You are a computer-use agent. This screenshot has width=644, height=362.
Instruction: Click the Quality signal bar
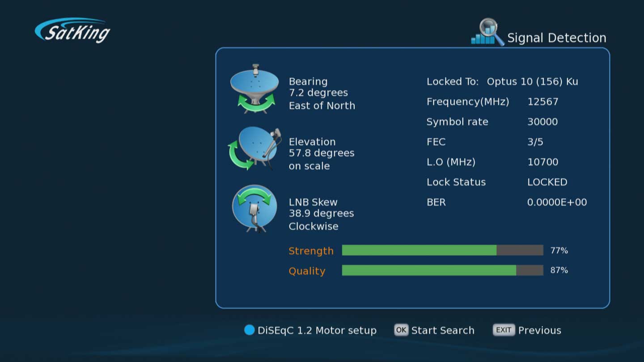tap(442, 270)
